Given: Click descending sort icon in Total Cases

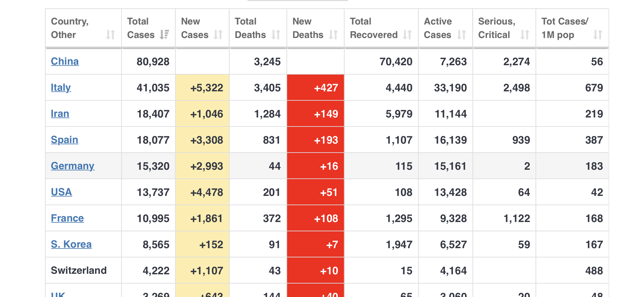Looking at the screenshot, I should click(164, 35).
